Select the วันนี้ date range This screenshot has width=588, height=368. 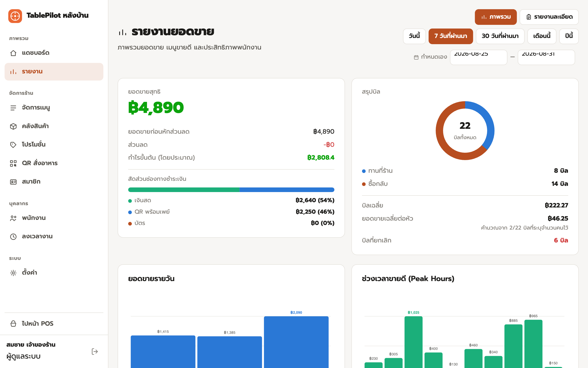[x=414, y=36]
